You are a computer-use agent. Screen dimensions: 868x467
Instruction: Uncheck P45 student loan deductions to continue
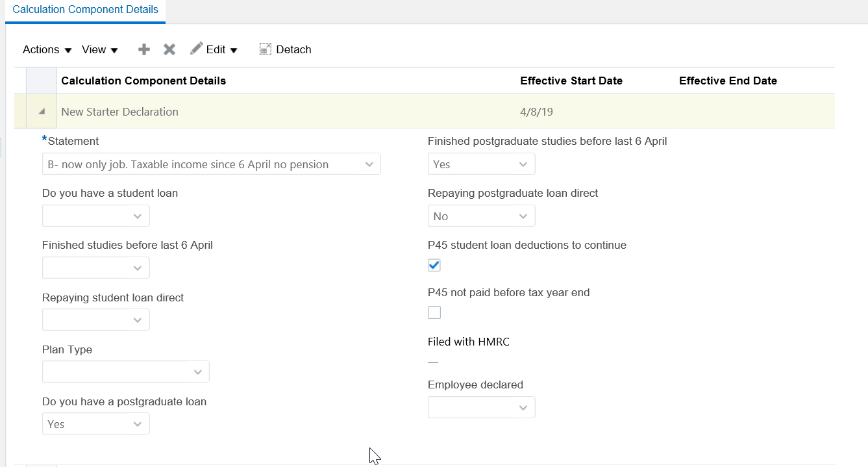coord(434,265)
